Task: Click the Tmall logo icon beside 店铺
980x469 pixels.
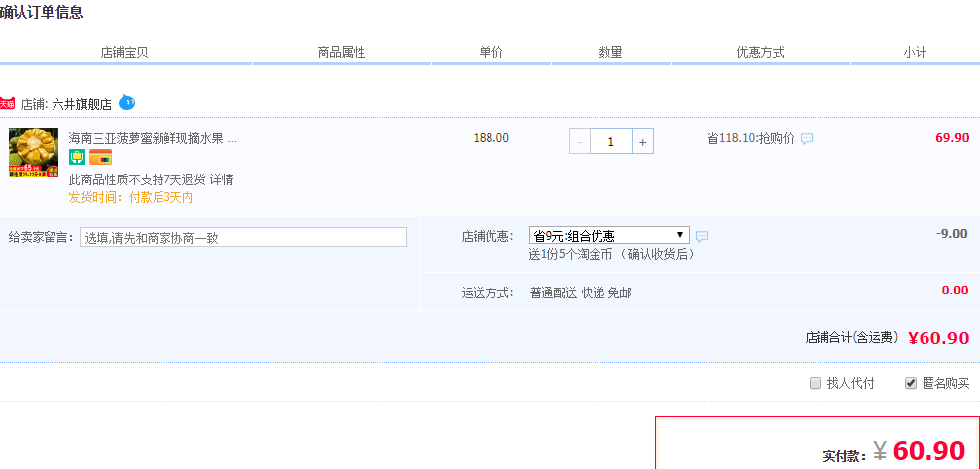Action: pyautogui.click(x=8, y=104)
